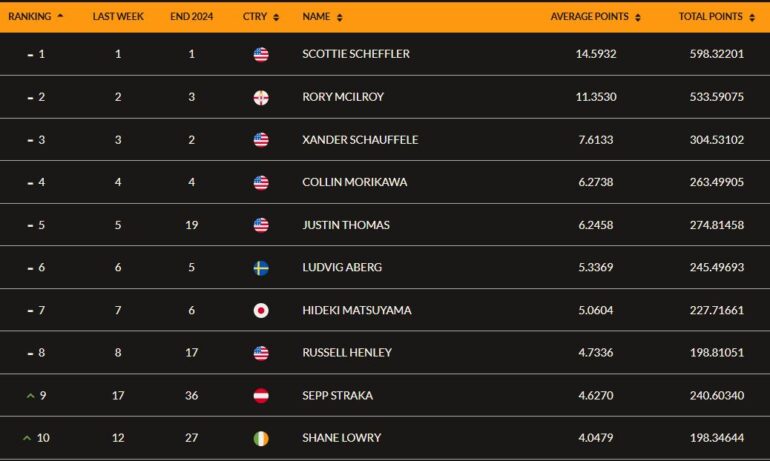
Task: Click the Ireland flag beside Shane Lowry
Action: [261, 438]
